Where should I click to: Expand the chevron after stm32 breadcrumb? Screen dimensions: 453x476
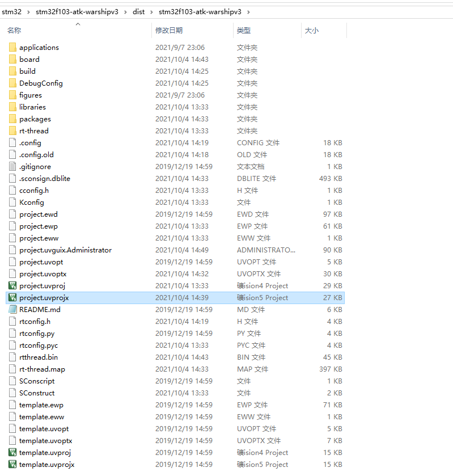click(x=28, y=12)
